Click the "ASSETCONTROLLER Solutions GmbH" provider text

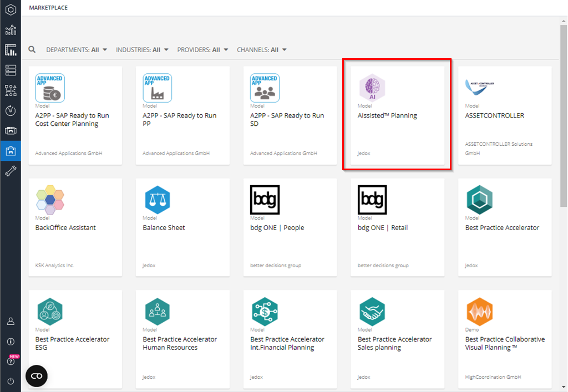(499, 149)
